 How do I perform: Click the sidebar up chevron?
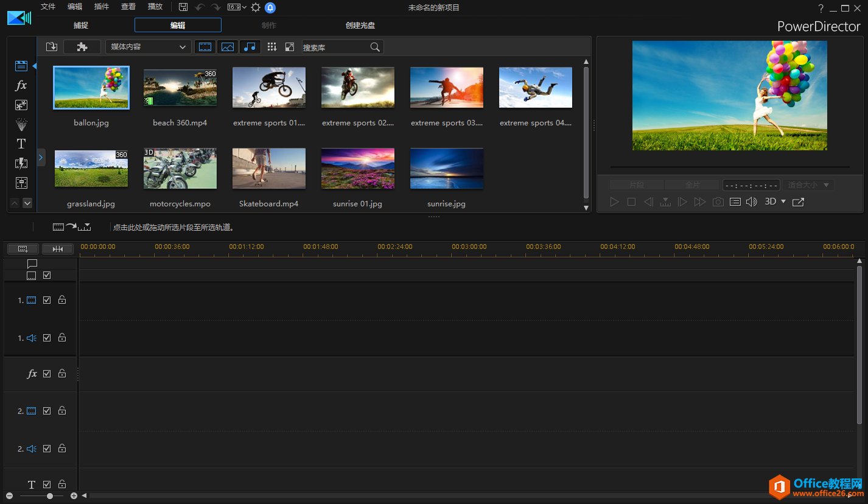click(15, 203)
